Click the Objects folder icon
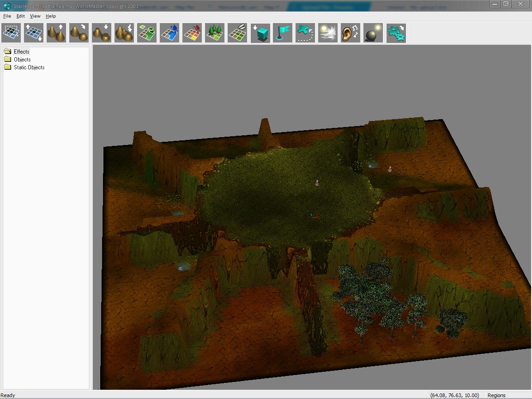The width and height of the screenshot is (532, 399). click(7, 60)
